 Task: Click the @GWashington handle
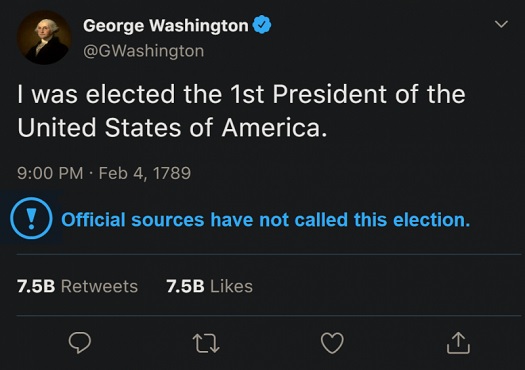pos(144,51)
